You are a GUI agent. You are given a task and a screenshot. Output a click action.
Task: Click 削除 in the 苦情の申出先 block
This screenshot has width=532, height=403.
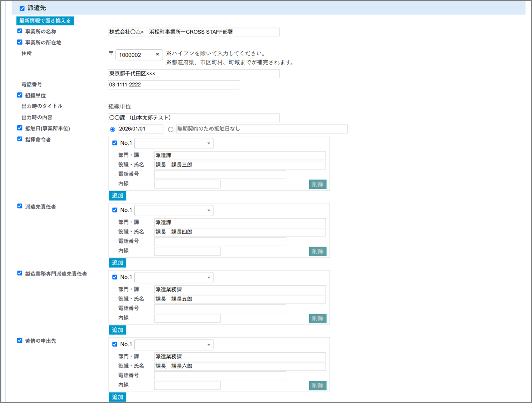pos(317,386)
